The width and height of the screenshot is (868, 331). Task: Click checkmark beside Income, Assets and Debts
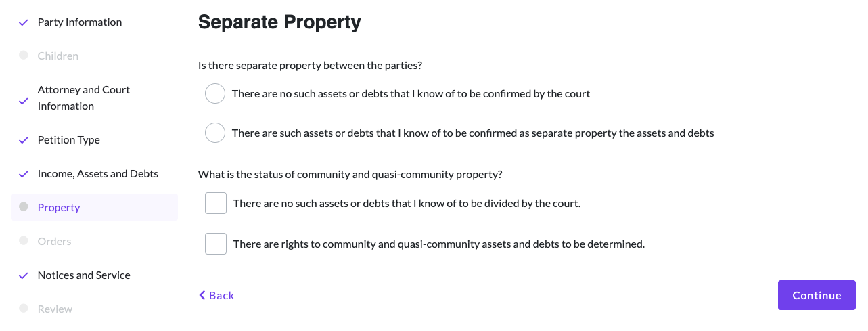(24, 174)
